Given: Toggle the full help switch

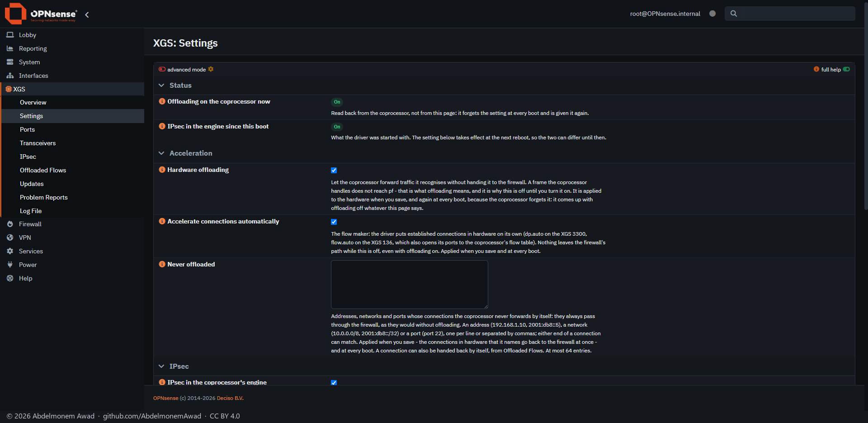Looking at the screenshot, I should coord(846,69).
